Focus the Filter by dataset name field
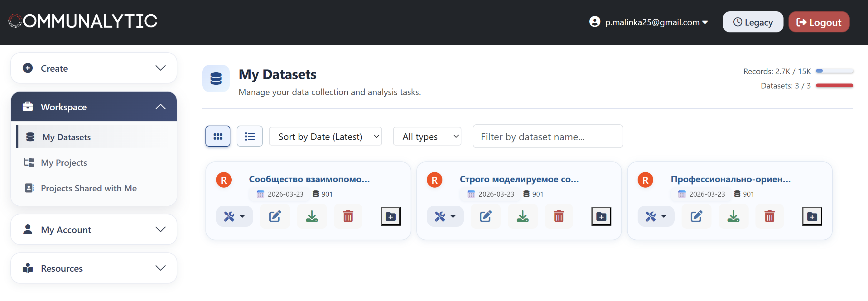This screenshot has height=301, width=868. [x=547, y=136]
